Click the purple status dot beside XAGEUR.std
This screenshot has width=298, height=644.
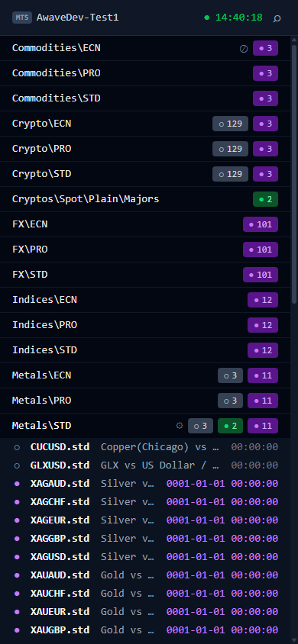click(17, 520)
